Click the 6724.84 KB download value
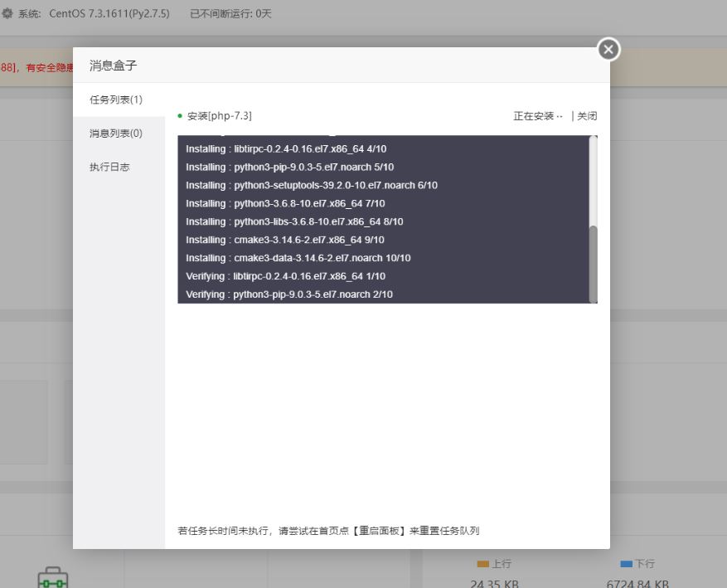The height and width of the screenshot is (588, 727). 637,583
